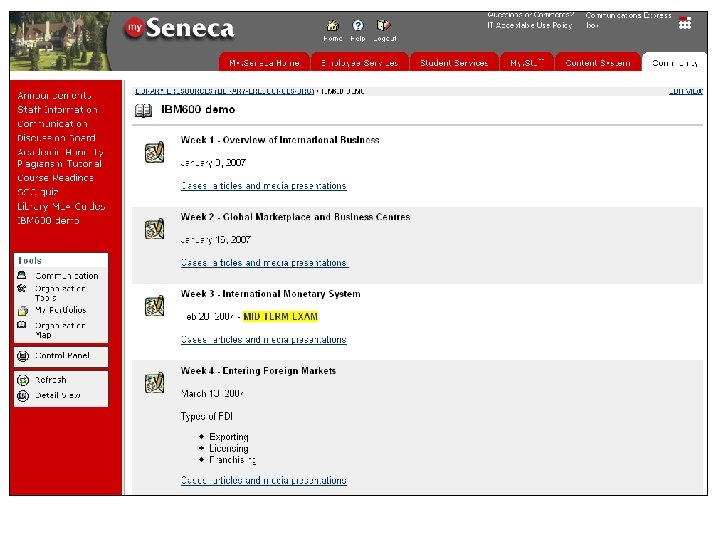This screenshot has height=540, width=720.
Task: Click the Franchising bullet item
Action: tap(232, 460)
